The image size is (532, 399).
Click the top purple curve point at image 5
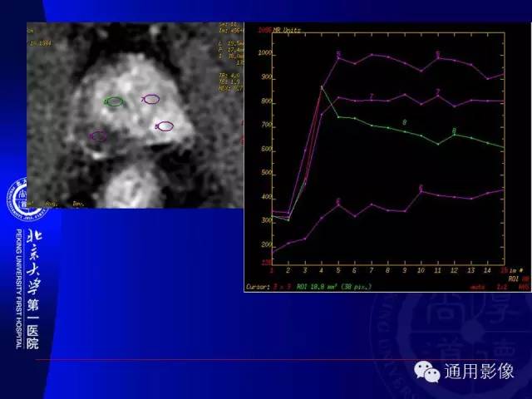[338, 59]
